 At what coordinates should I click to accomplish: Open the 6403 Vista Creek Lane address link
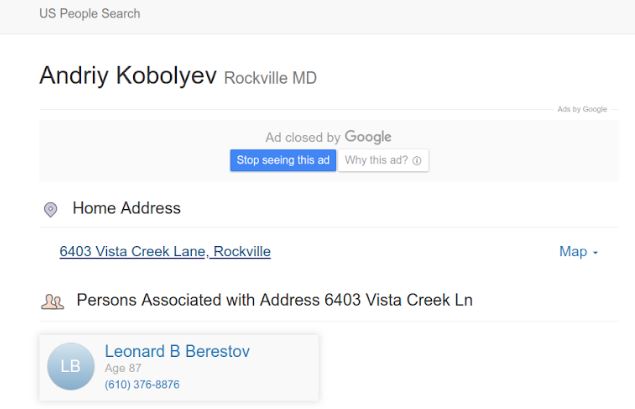coord(165,252)
